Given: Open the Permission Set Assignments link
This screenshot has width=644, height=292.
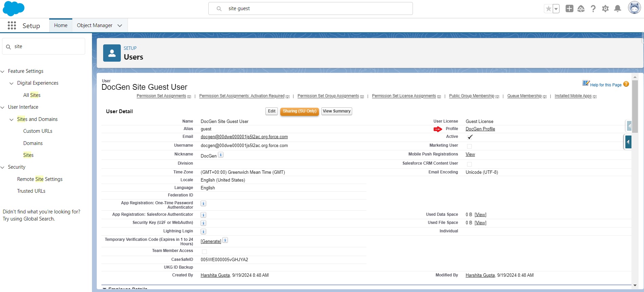Looking at the screenshot, I should click(161, 96).
